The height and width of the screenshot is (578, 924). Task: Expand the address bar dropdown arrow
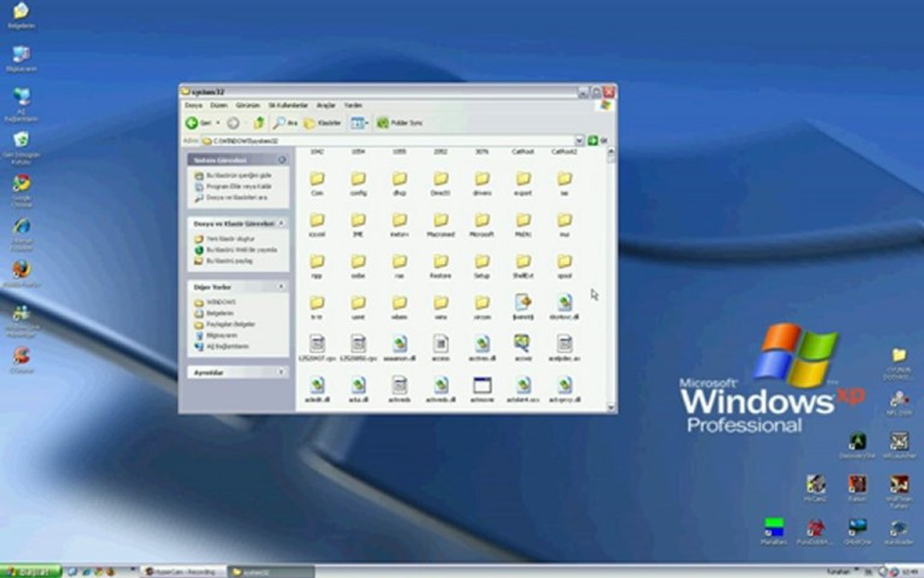579,140
